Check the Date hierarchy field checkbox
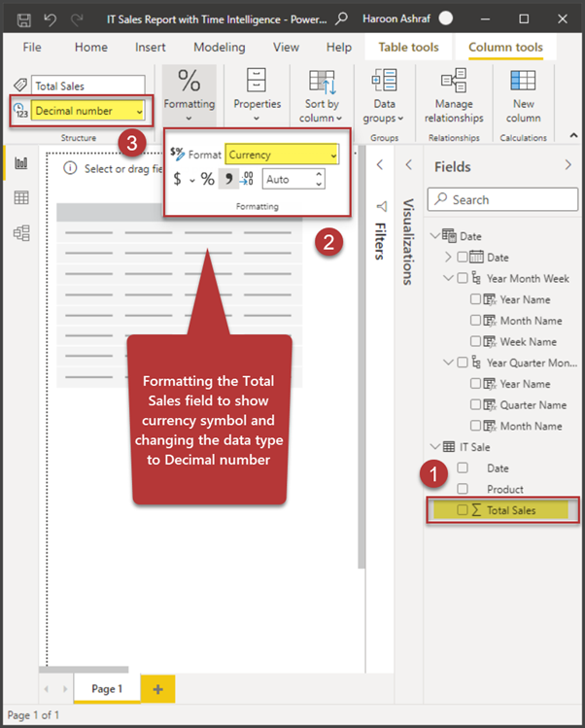The image size is (585, 728). tap(462, 257)
